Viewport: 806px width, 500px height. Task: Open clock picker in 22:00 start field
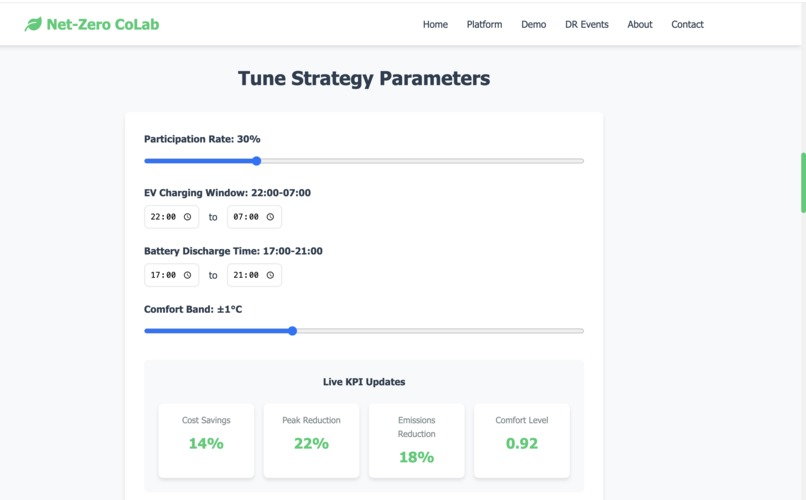(x=188, y=217)
